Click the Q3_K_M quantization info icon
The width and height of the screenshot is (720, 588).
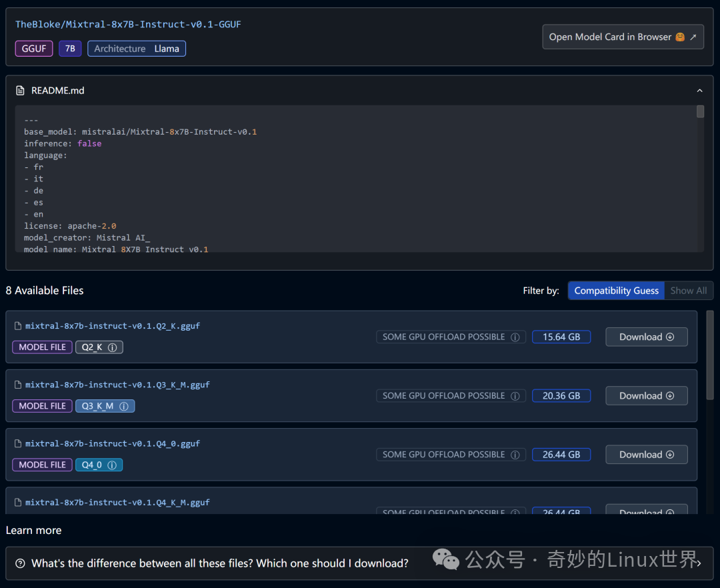click(123, 406)
